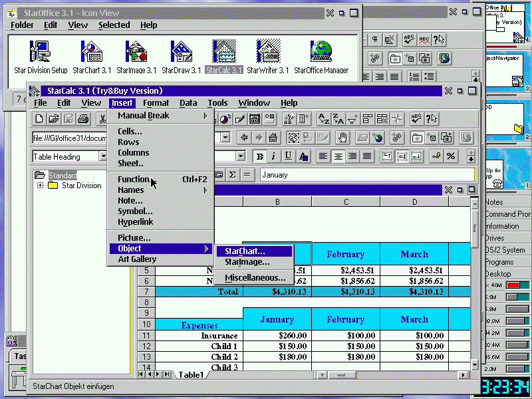Select the StarOffice Manager globe icon

[321, 57]
